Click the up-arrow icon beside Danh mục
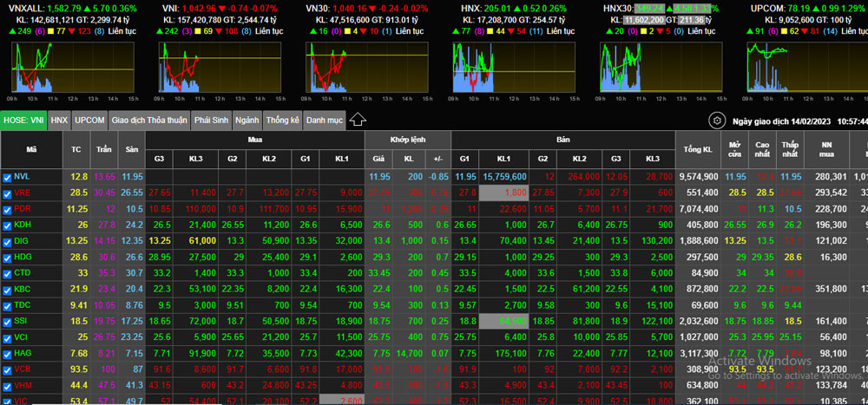The image size is (868, 405). [x=357, y=120]
